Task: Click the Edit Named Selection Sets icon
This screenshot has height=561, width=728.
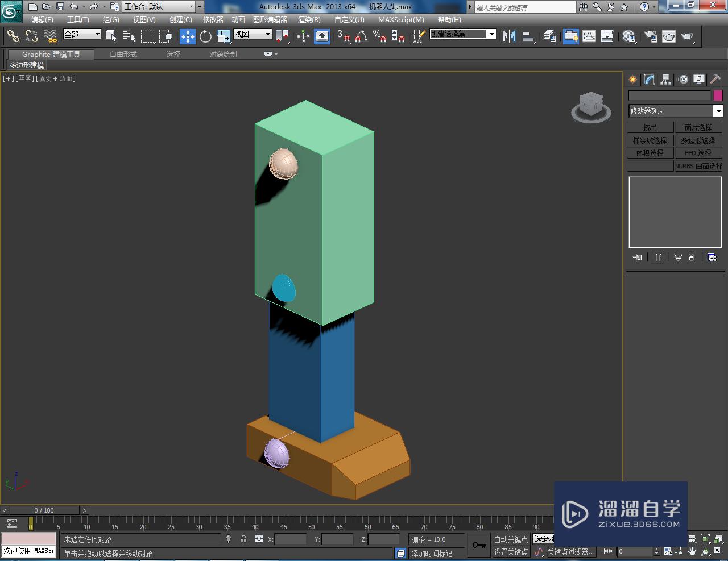Action: (418, 36)
